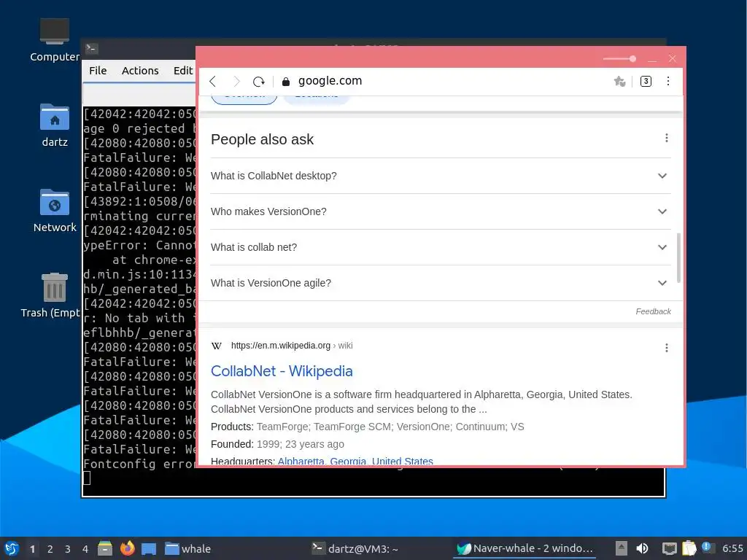The image size is (747, 560).
Task: Click Founded 1999 text in result
Action: (x=277, y=444)
